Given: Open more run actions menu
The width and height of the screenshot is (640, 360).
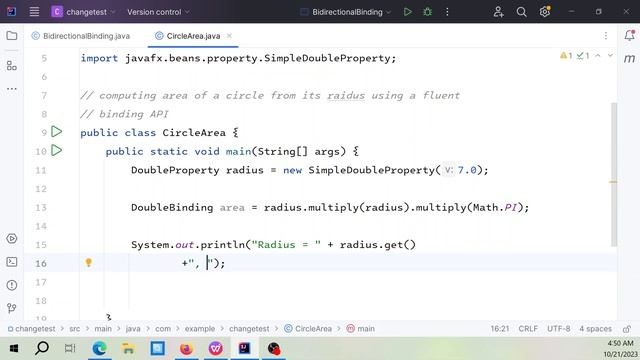Looking at the screenshot, I should tap(447, 12).
